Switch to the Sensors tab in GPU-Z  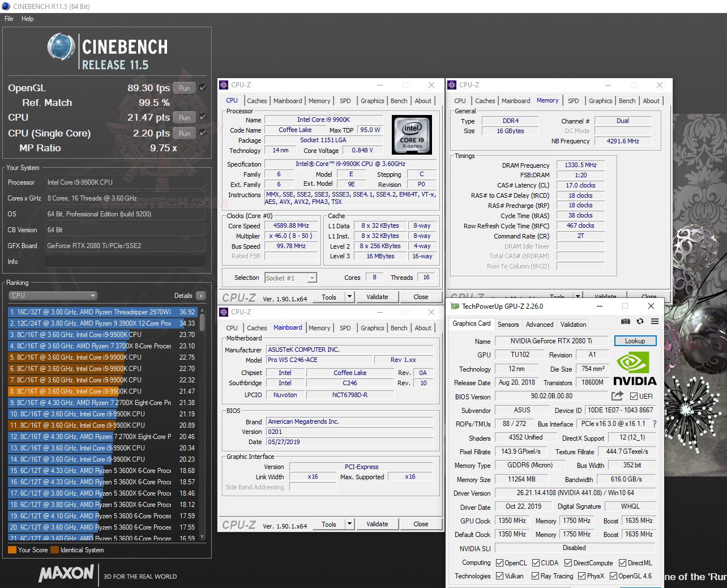pos(508,324)
